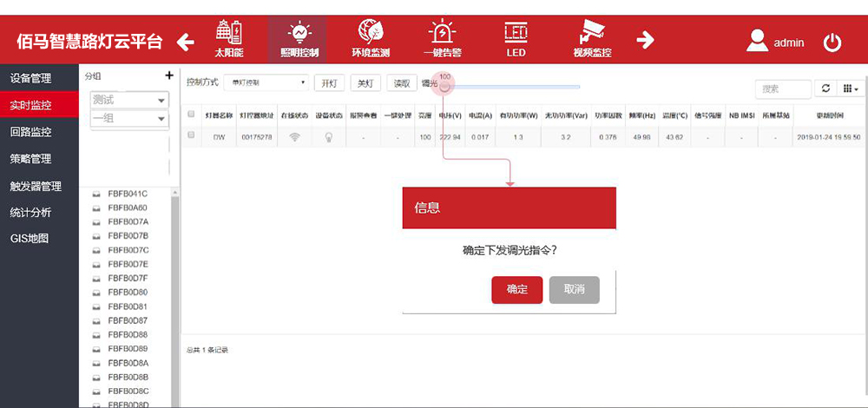The image size is (868, 408).
Task: Click the device icon beside FBFB0D7C
Action: tap(96, 250)
